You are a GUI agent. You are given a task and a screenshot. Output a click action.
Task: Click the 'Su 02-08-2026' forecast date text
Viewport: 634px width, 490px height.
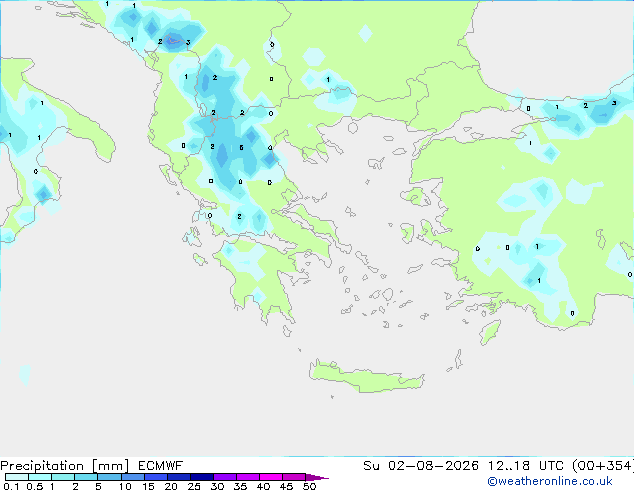[x=421, y=466]
